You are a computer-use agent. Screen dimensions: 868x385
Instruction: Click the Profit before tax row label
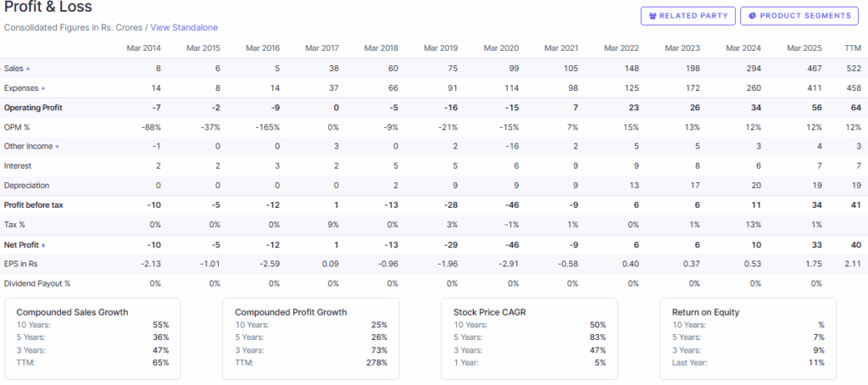click(x=33, y=205)
